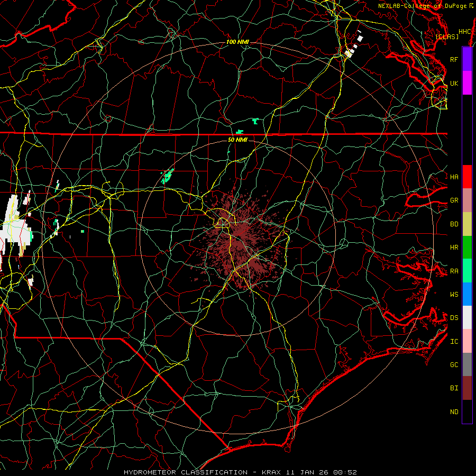Click the ND black legend color block
476x476 pixels.
[x=467, y=411]
